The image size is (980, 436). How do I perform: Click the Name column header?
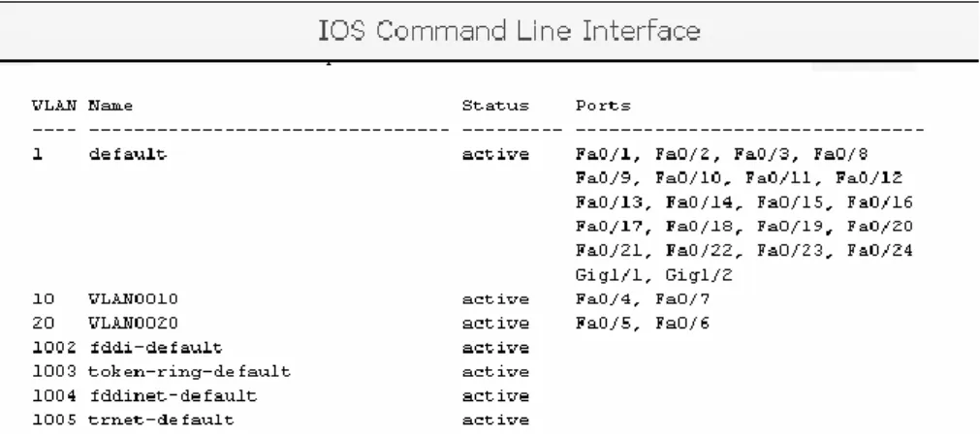[x=111, y=106]
